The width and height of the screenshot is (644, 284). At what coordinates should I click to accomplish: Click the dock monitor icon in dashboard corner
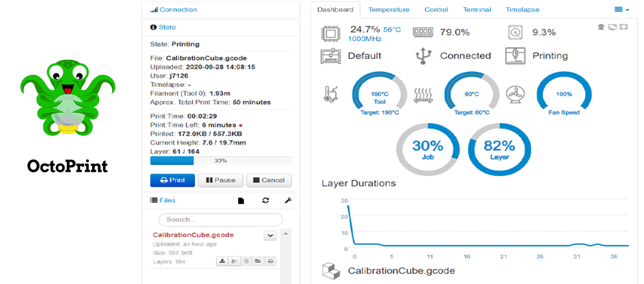[612, 27]
